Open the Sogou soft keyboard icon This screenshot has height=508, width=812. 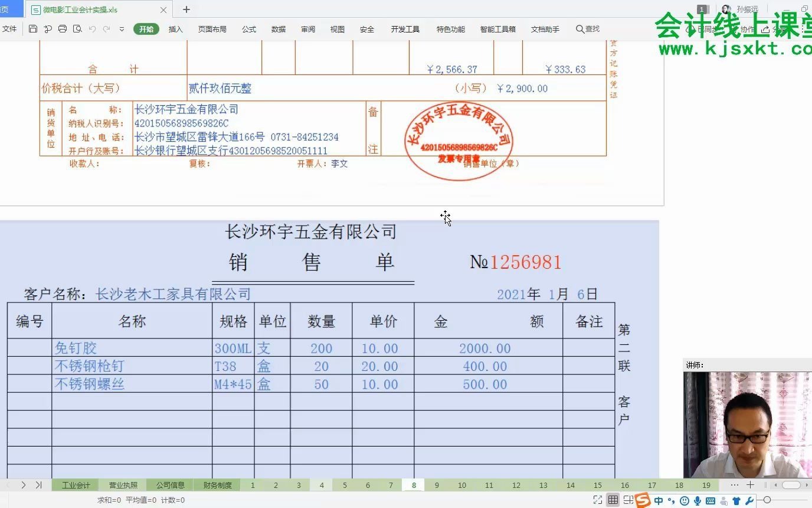(711, 501)
